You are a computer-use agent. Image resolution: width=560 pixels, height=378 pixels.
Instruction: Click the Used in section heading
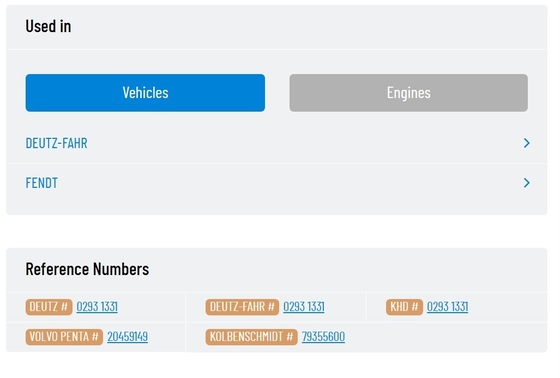pos(48,26)
